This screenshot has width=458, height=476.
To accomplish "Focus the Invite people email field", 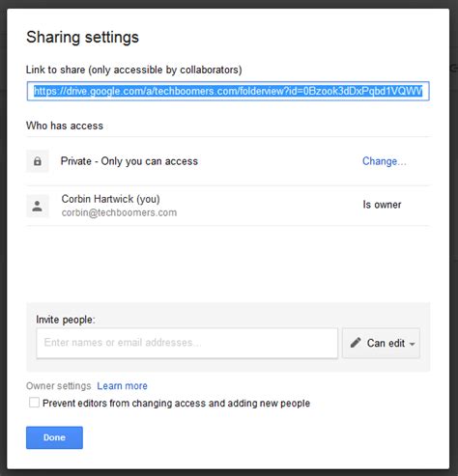I will pyautogui.click(x=187, y=343).
